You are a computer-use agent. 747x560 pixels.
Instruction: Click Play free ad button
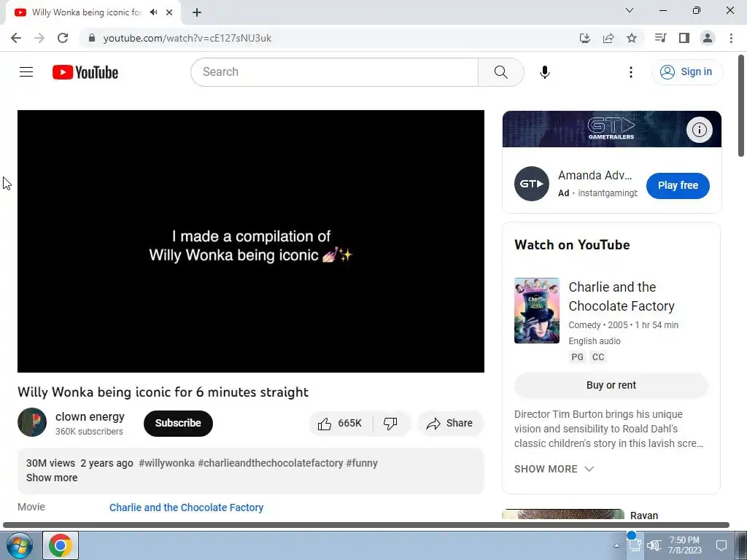tap(678, 186)
